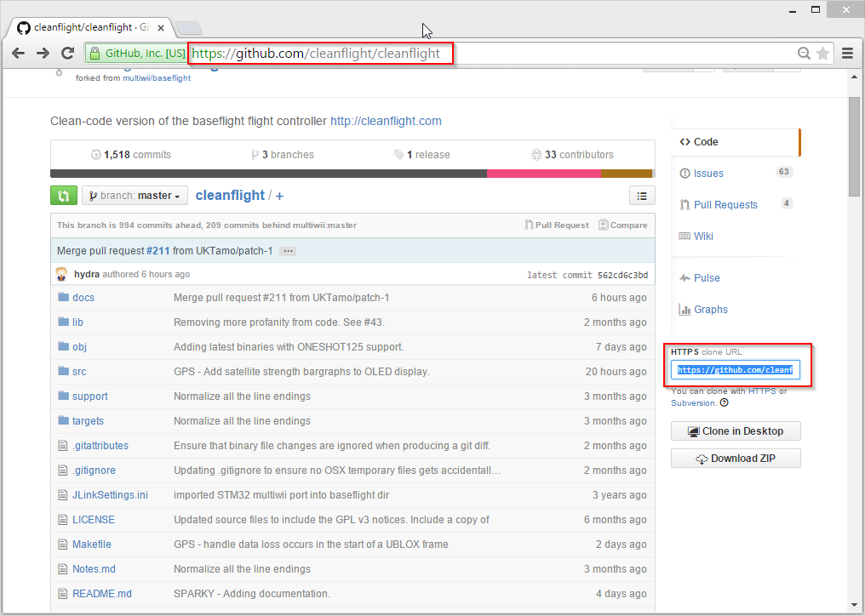Expand the commit message ellipsis
This screenshot has width=865, height=616.
[x=288, y=251]
